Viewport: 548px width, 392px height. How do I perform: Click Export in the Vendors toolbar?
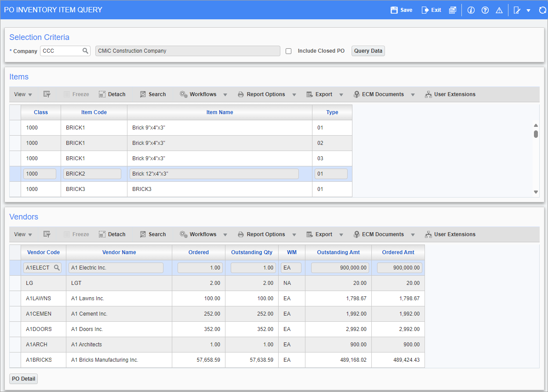click(x=319, y=234)
